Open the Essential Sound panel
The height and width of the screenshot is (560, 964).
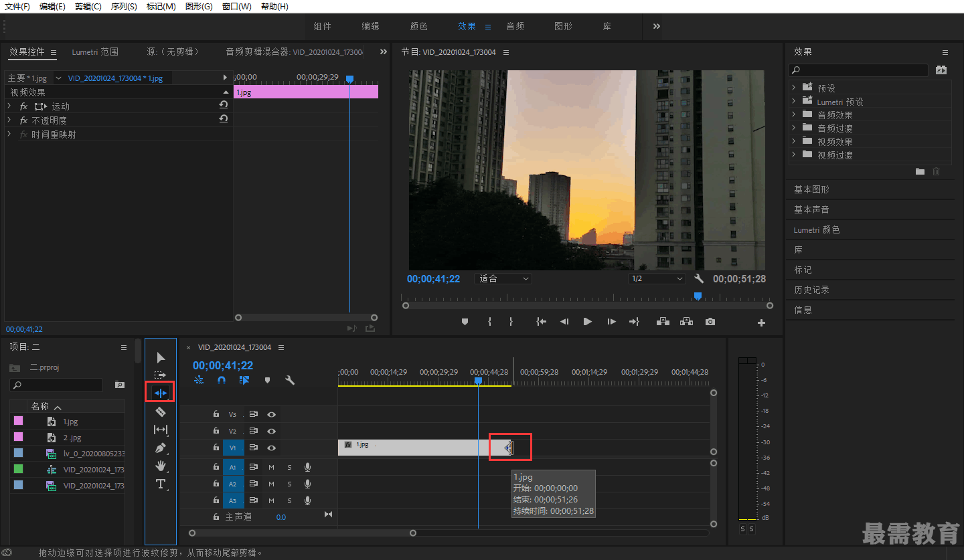811,209
